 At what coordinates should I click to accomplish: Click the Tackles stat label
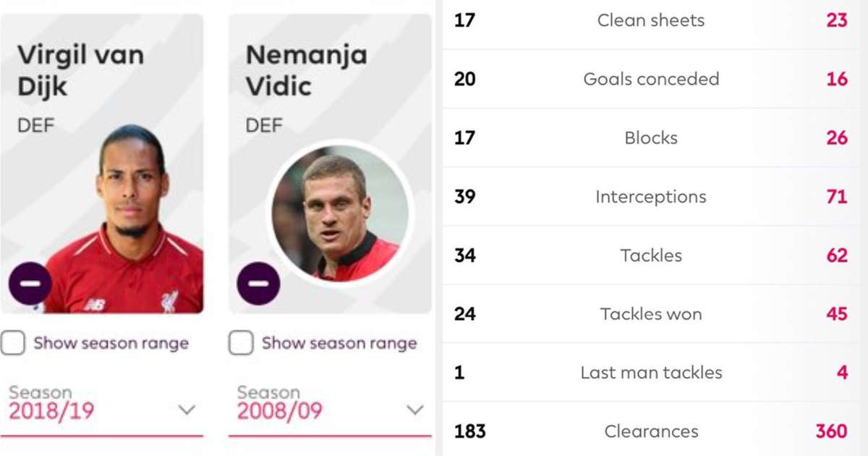(651, 256)
